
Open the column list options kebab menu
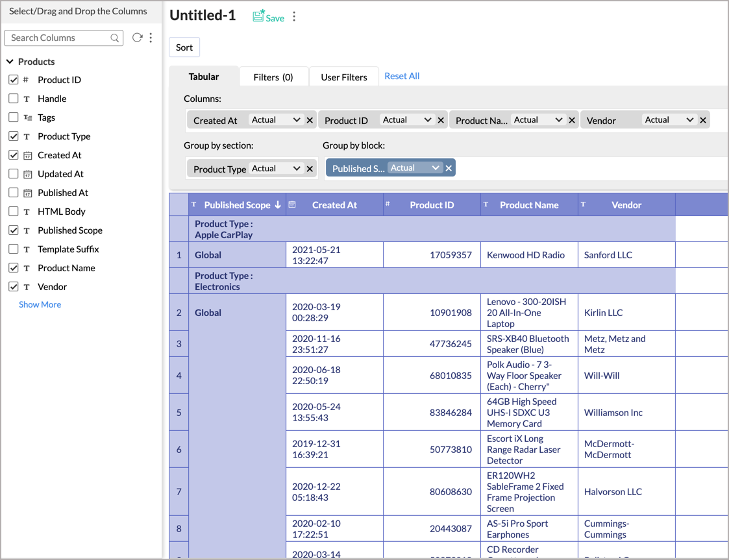151,38
